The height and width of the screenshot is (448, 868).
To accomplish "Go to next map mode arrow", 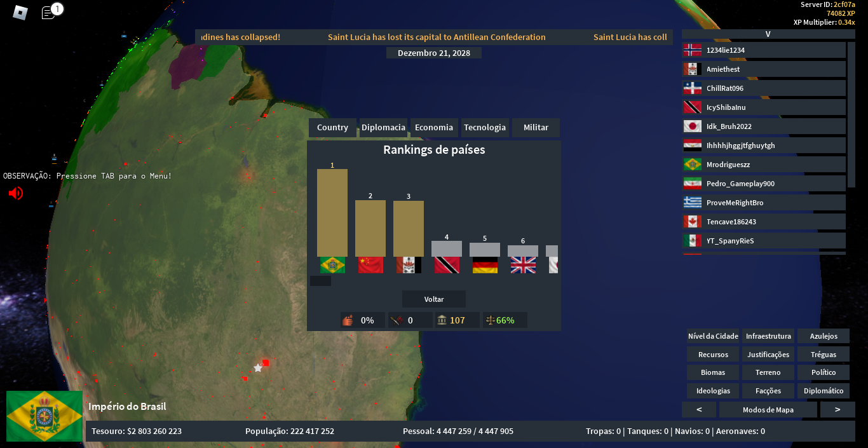I will pos(837,410).
